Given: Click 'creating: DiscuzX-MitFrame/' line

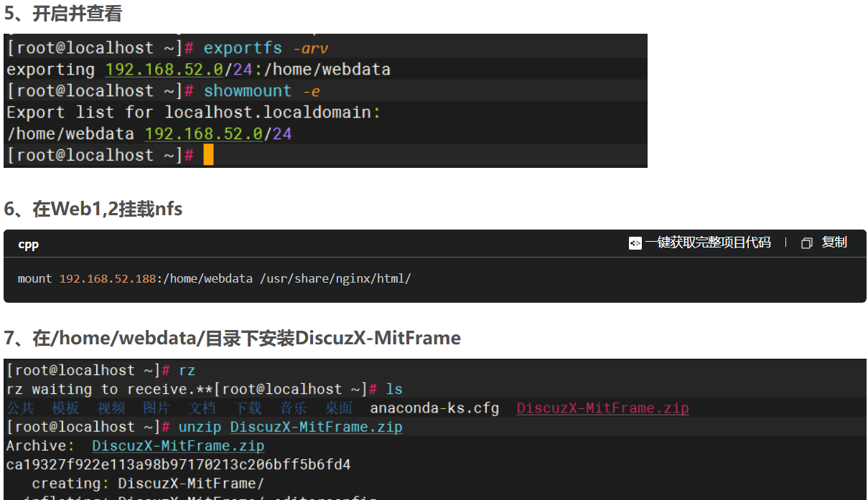Looking at the screenshot, I should click(148, 483).
